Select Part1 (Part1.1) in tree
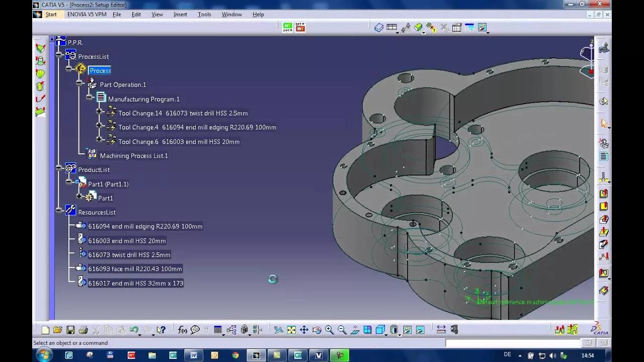This screenshot has width=644, height=362. pos(108,184)
